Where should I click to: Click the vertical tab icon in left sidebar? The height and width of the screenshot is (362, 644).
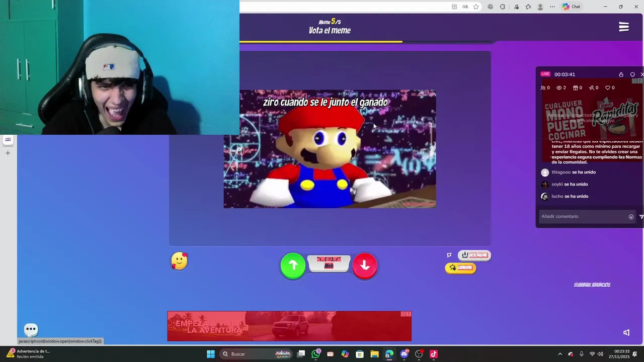[x=8, y=140]
